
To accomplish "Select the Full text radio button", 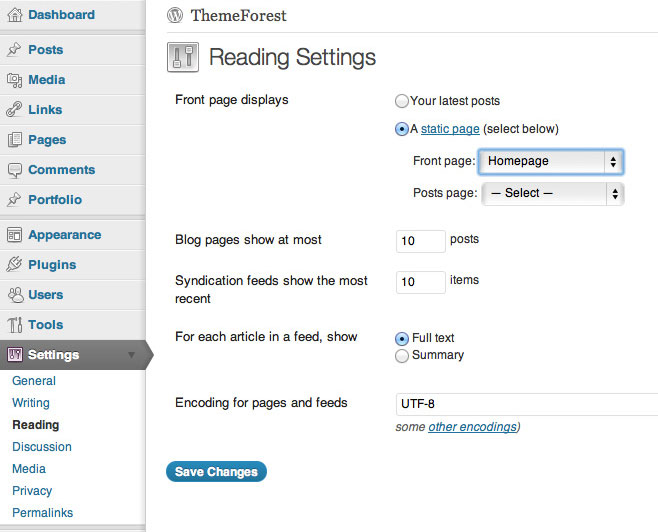I will [x=402, y=339].
